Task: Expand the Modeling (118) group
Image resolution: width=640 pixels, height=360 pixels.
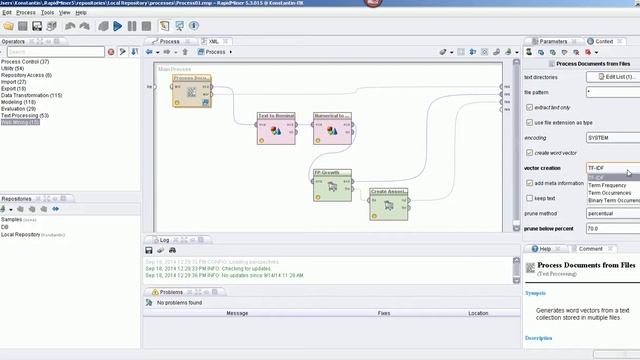Action: point(18,102)
